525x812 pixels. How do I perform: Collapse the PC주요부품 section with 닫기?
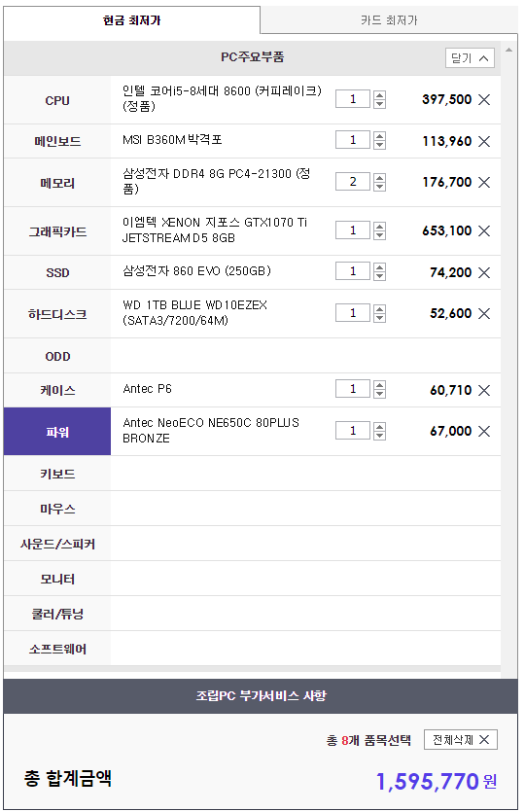click(470, 58)
